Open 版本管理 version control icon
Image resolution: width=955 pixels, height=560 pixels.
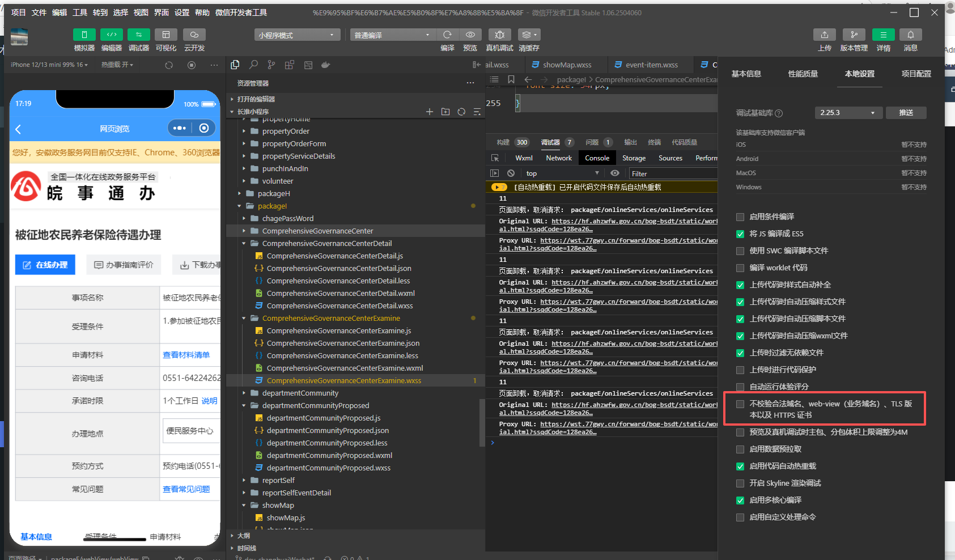pos(854,35)
